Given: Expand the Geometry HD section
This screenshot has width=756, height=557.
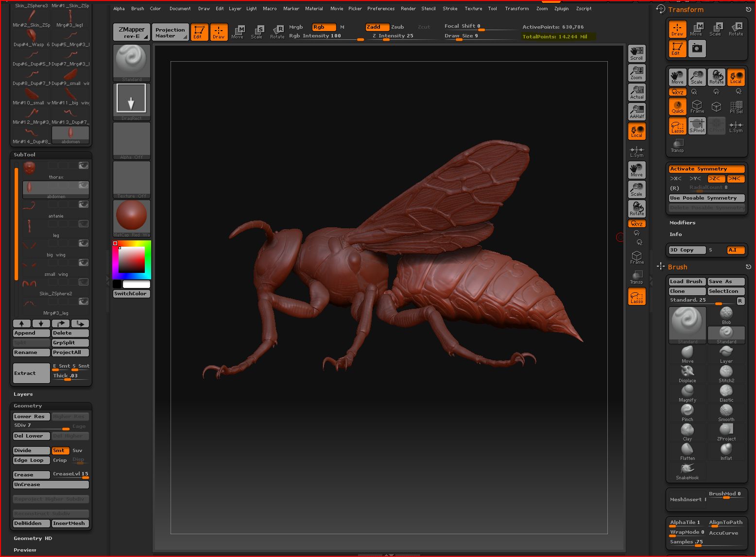Looking at the screenshot, I should pos(33,539).
